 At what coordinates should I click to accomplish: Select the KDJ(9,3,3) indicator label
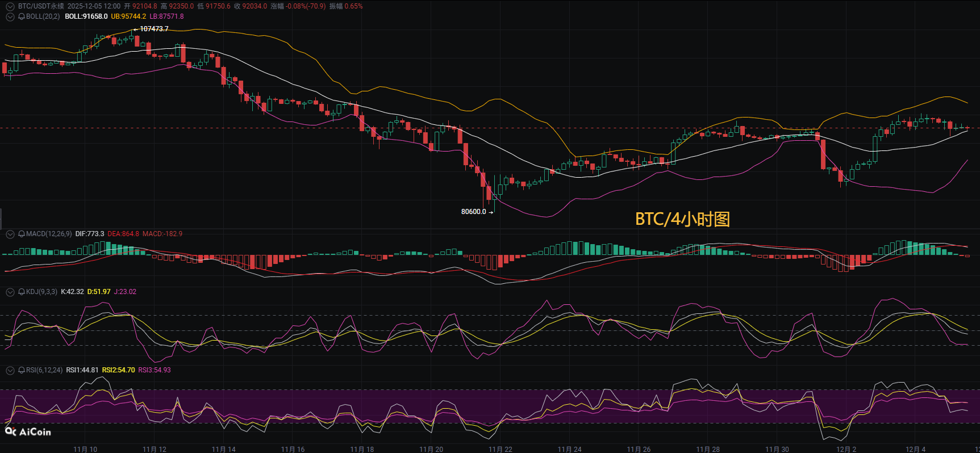pos(41,292)
